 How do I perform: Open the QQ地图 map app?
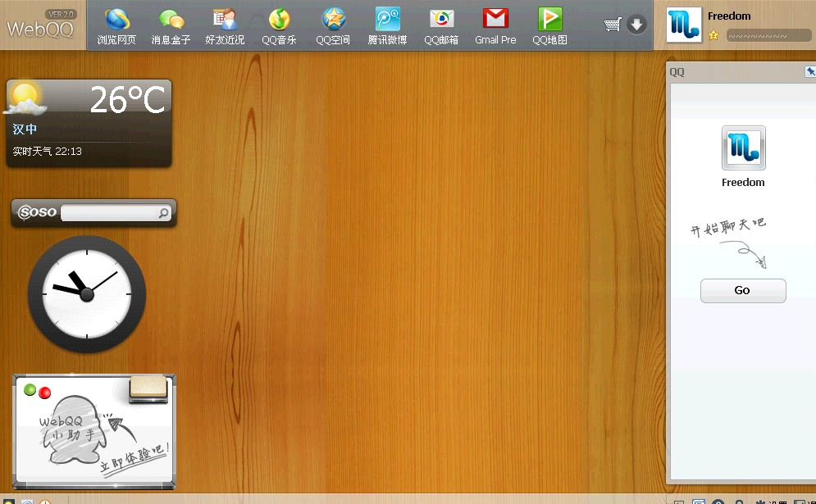coord(549,26)
